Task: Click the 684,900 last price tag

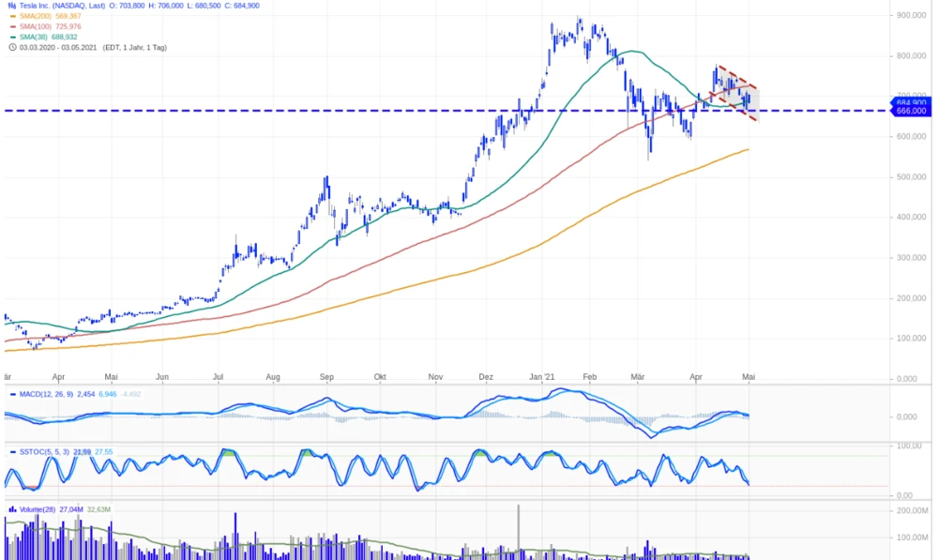Action: [911, 101]
